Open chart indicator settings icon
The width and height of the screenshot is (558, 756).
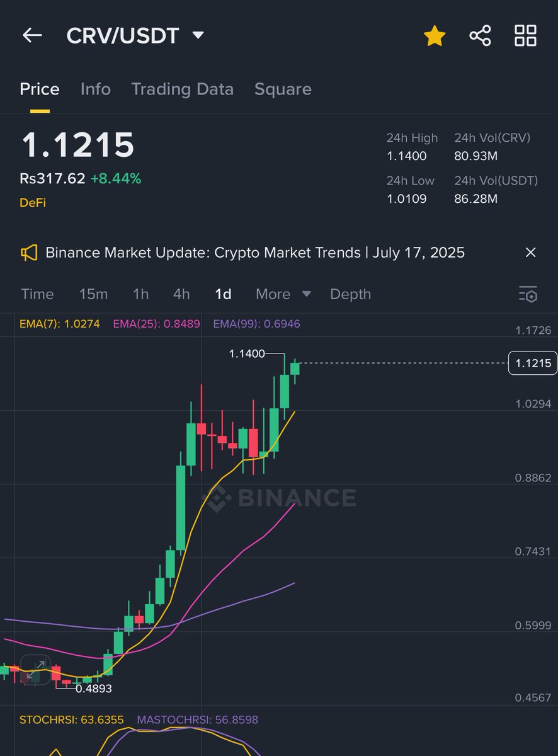528,294
